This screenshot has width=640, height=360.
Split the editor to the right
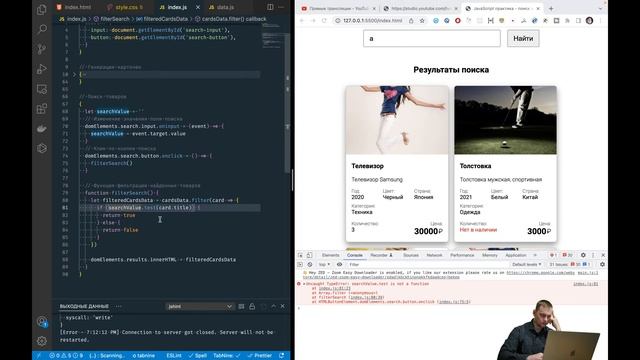(270, 7)
